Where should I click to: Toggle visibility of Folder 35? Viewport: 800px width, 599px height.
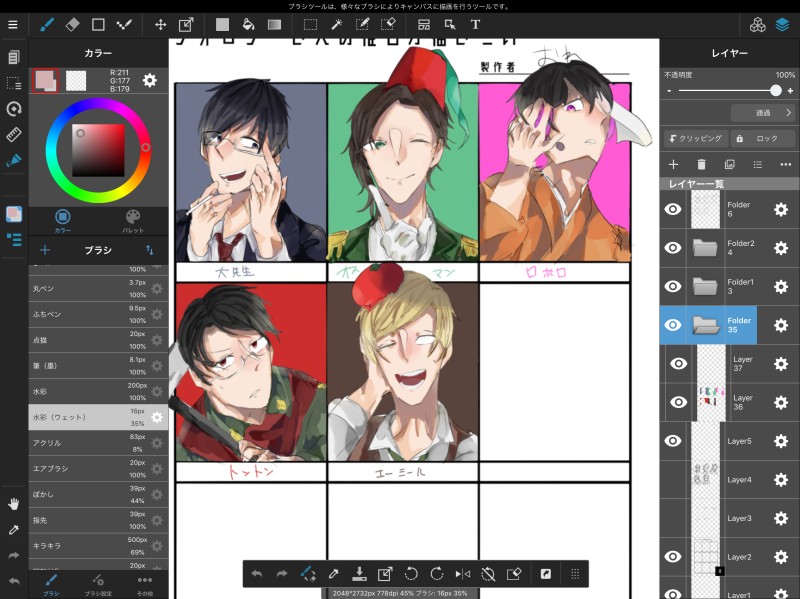tap(673, 325)
